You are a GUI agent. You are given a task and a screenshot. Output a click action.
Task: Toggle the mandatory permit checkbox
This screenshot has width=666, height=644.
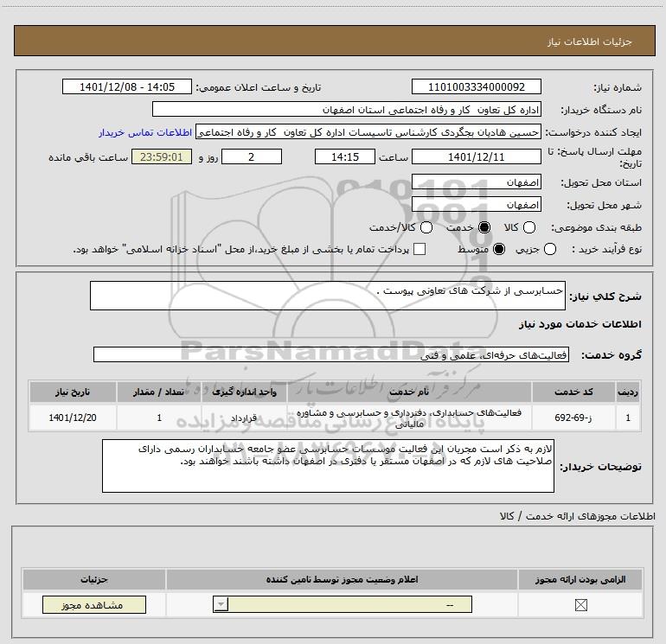tap(580, 605)
